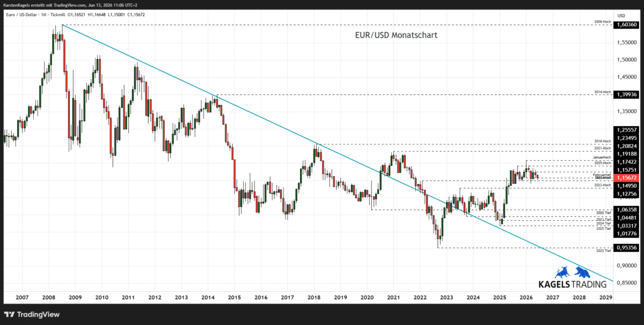This screenshot has height=325, width=644.
Task: Click the 1,15751 price level label
Action: pos(627,170)
